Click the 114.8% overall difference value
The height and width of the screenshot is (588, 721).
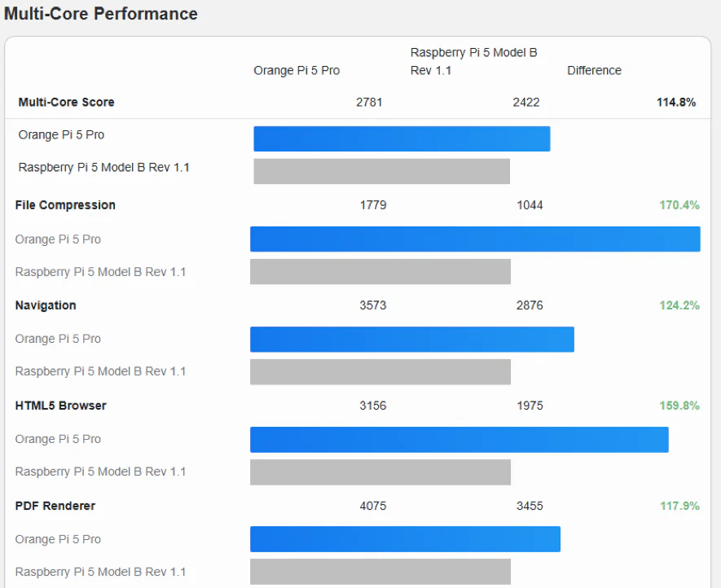click(x=676, y=102)
